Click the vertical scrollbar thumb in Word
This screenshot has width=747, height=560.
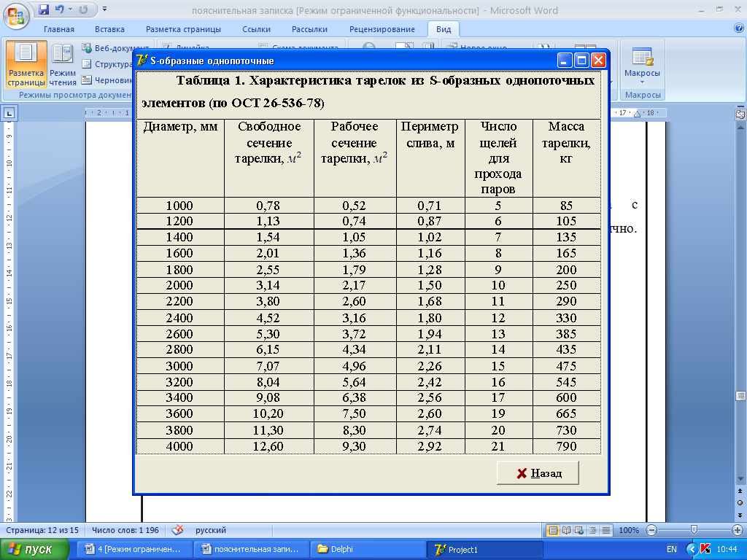pyautogui.click(x=740, y=396)
